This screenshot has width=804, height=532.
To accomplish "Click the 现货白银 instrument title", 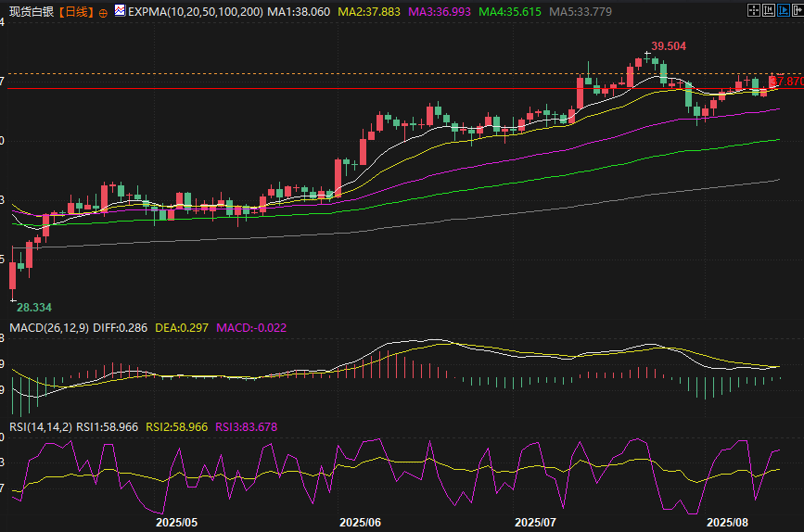I will pos(32,12).
